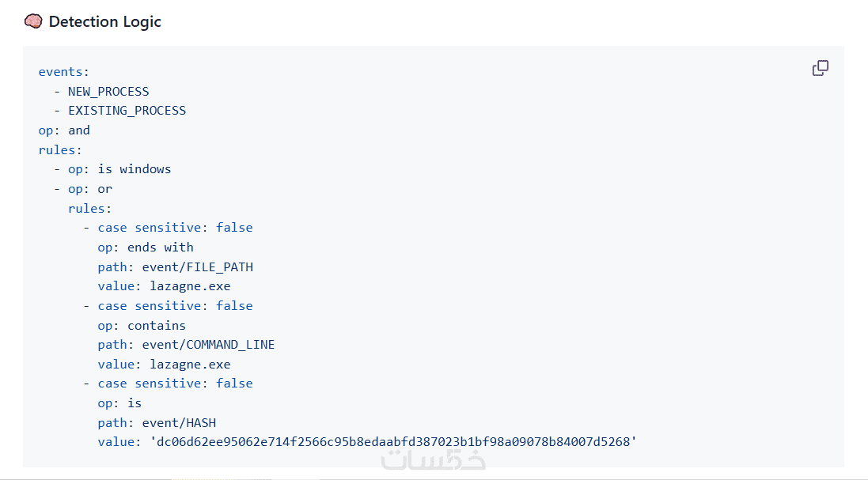Click the 'ends with' operator value

(160, 248)
